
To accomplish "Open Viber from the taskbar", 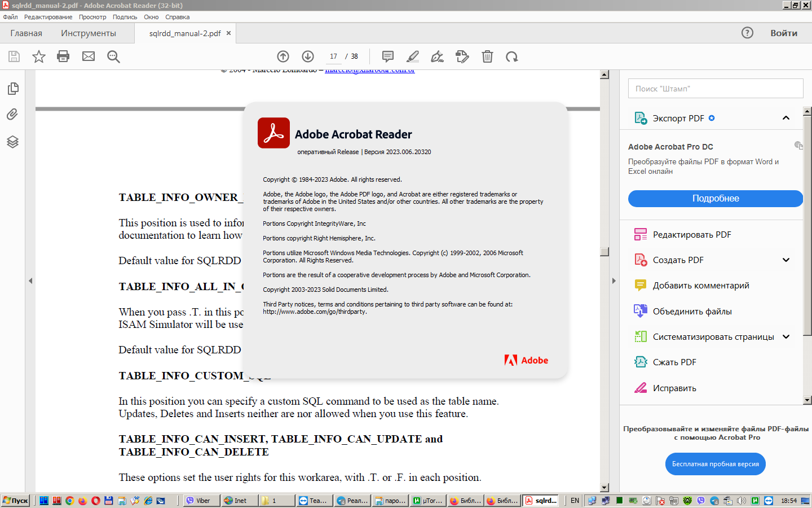I will pyautogui.click(x=201, y=501).
